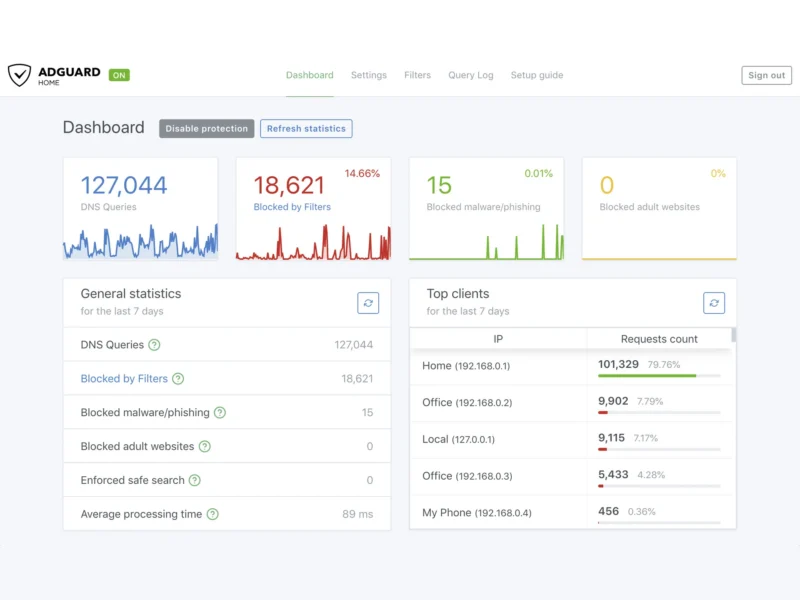This screenshot has width=800, height=600.
Task: Open Blocked by Filters link in General statistics
Action: 124,379
